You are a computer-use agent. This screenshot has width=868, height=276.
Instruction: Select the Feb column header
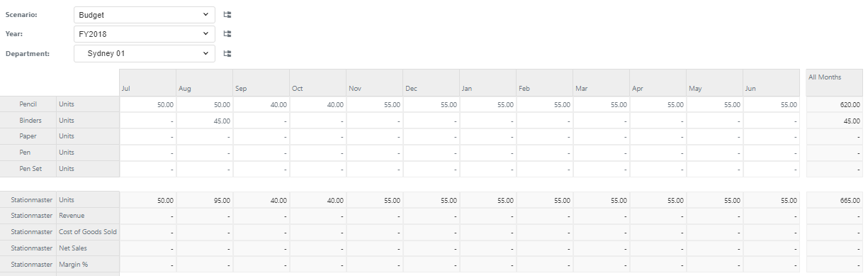[x=545, y=82]
